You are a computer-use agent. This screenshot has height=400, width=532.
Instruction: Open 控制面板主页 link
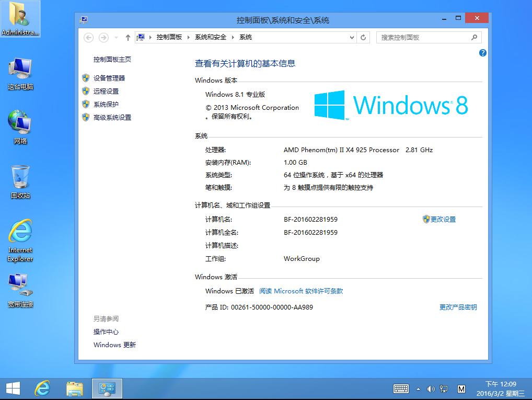112,60
